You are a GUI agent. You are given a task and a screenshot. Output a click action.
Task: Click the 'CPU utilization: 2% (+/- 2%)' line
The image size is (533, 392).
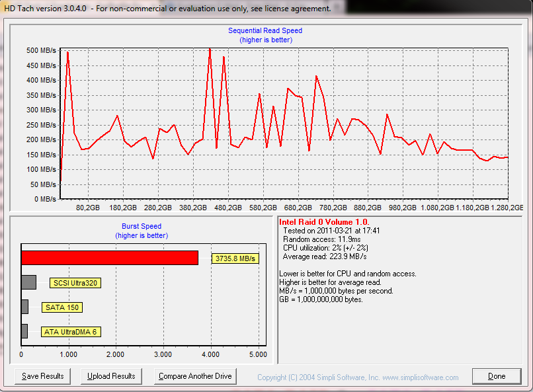(325, 248)
